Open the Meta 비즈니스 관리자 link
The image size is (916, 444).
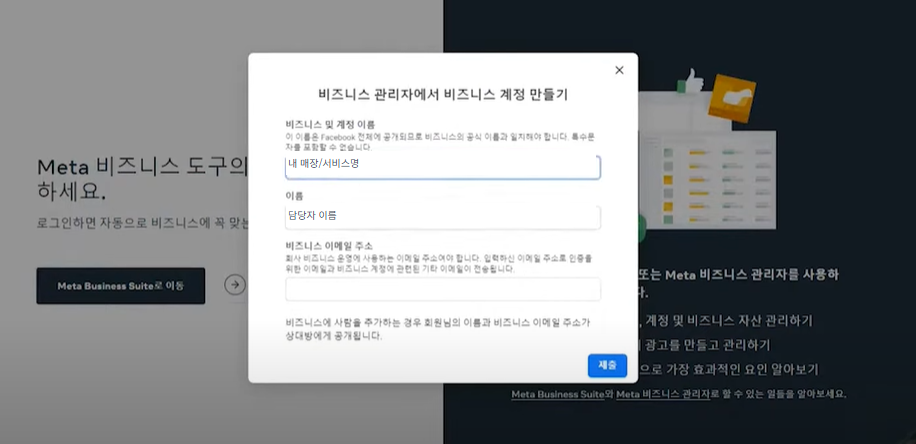pyautogui.click(x=662, y=394)
